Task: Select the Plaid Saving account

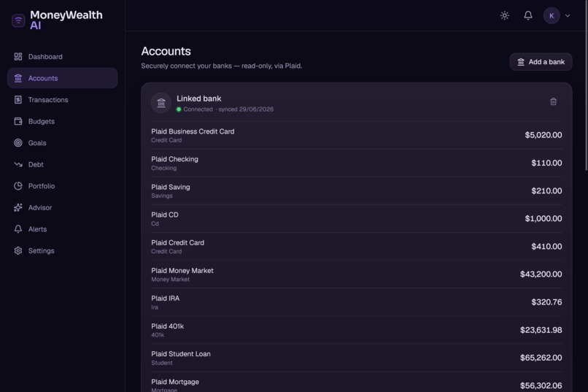Action: 356,191
